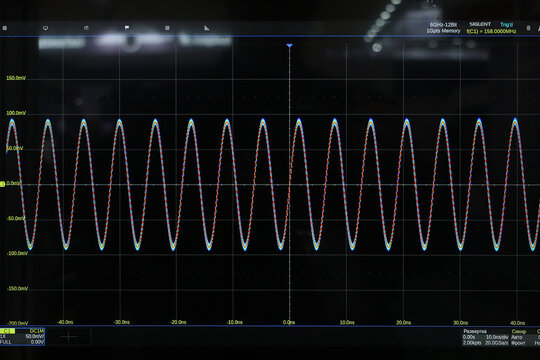The width and height of the screenshot is (540, 360).
Task: Click the Trig'd trigger status label
Action: point(506,24)
